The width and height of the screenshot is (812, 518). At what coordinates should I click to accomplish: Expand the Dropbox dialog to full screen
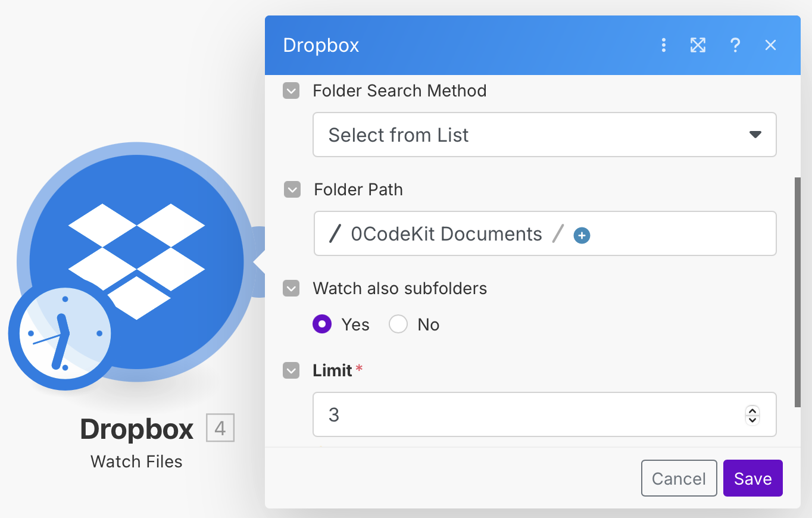point(698,45)
